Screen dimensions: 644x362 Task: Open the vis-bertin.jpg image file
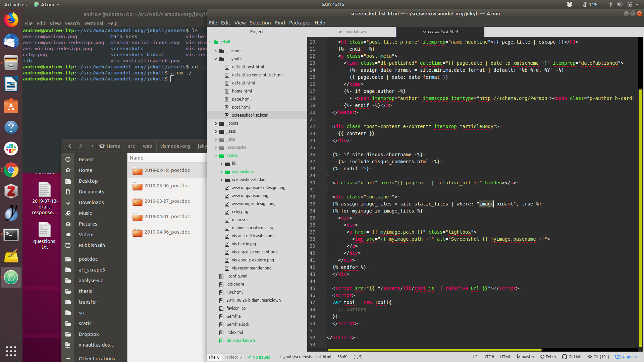point(244,244)
